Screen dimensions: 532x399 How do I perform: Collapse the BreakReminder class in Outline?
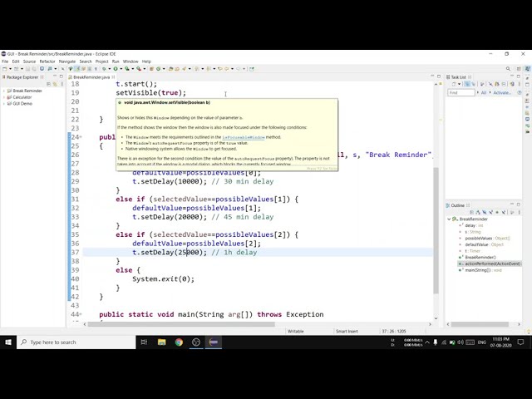[449, 219]
